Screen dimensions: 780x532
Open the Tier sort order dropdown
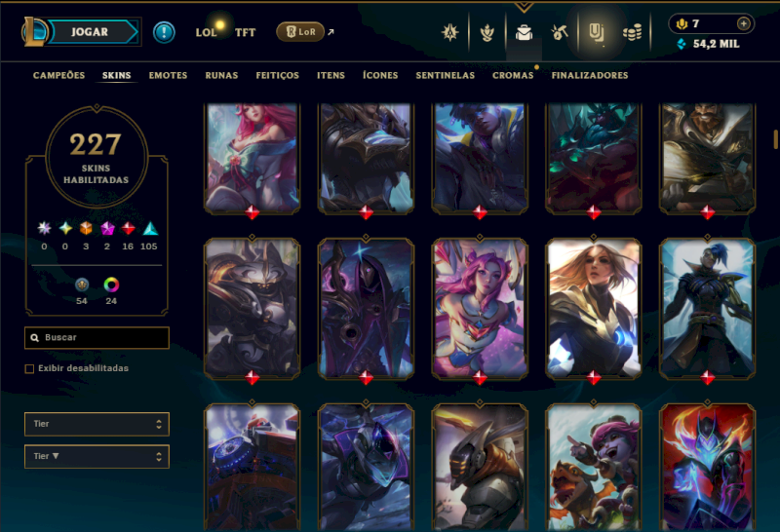[97, 456]
